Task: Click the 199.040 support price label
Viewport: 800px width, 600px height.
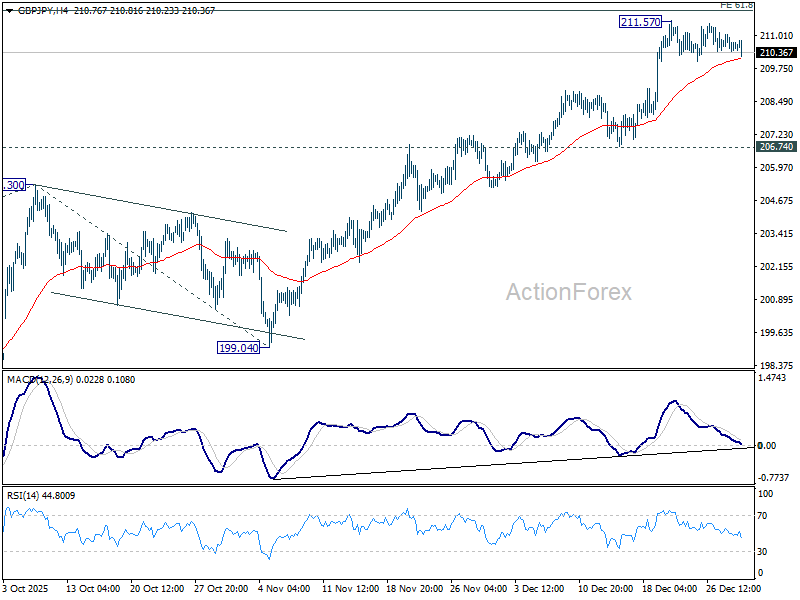Action: tap(238, 346)
